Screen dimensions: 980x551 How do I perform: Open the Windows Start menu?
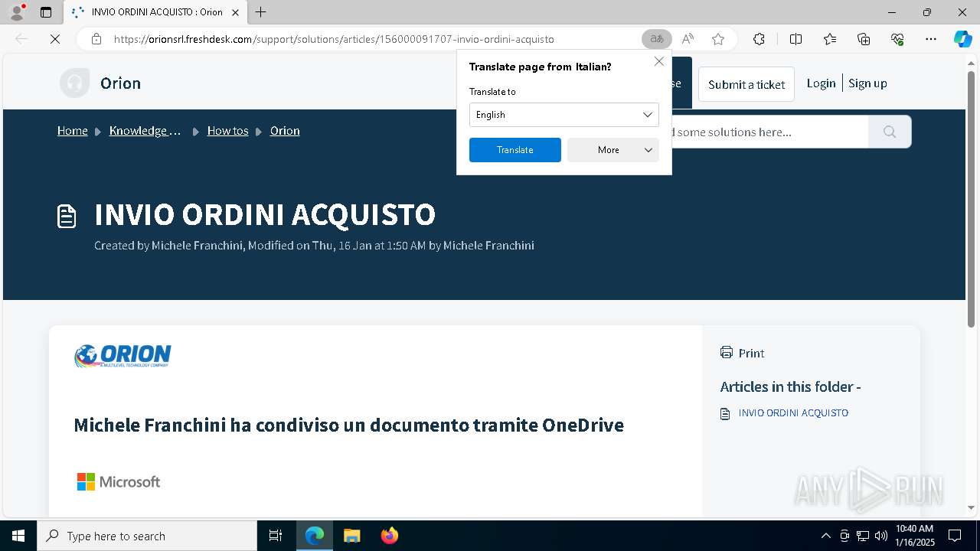[18, 536]
